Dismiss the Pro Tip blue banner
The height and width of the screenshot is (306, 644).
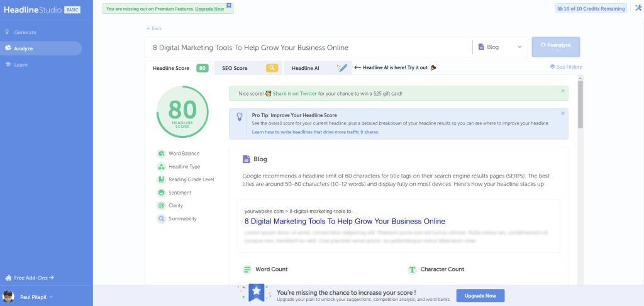pos(563,113)
